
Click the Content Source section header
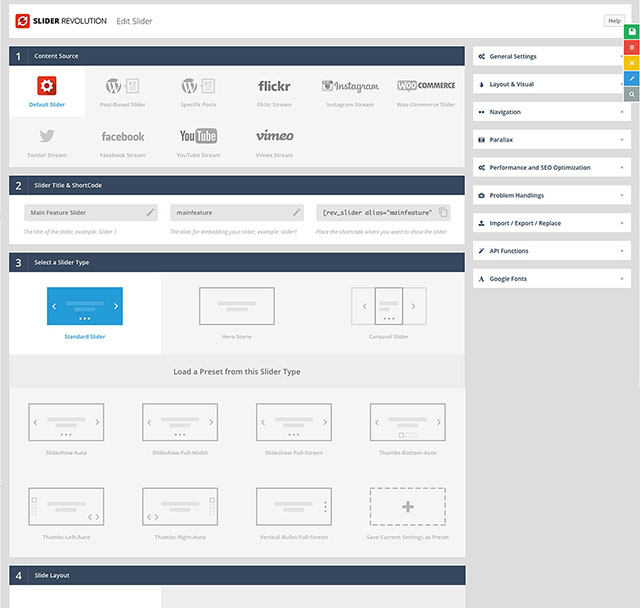point(237,56)
